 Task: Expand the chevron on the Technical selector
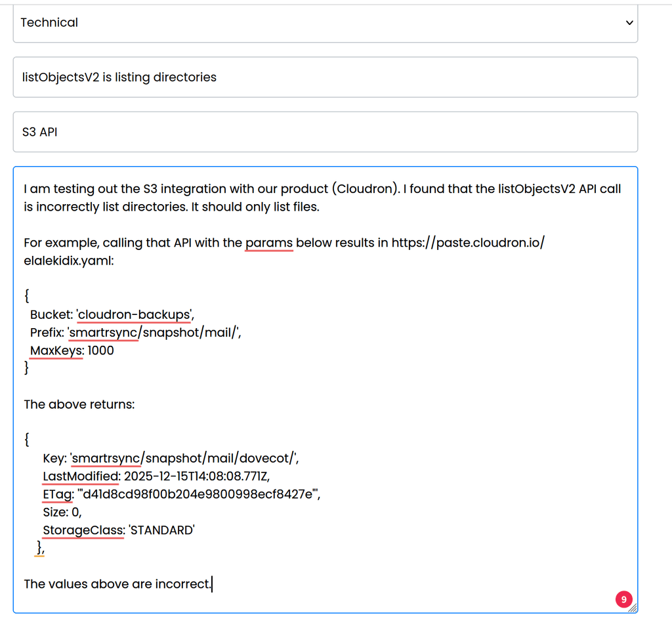coord(629,22)
